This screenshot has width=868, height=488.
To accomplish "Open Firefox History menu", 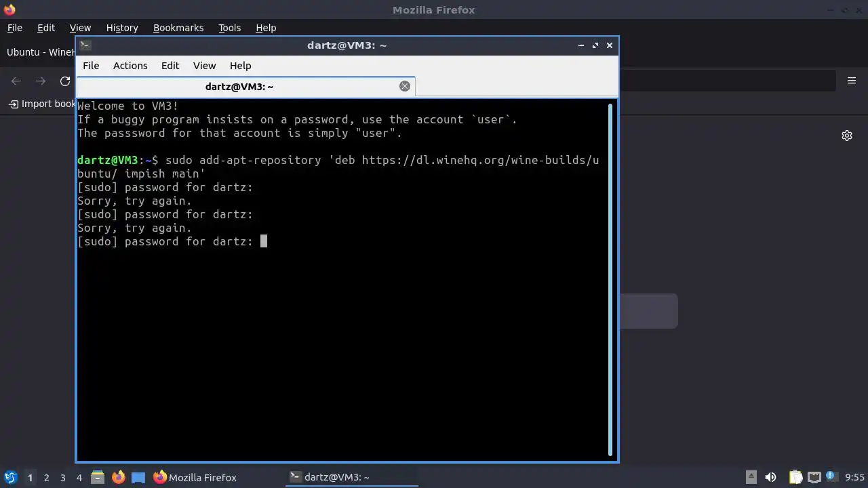I will tap(122, 28).
